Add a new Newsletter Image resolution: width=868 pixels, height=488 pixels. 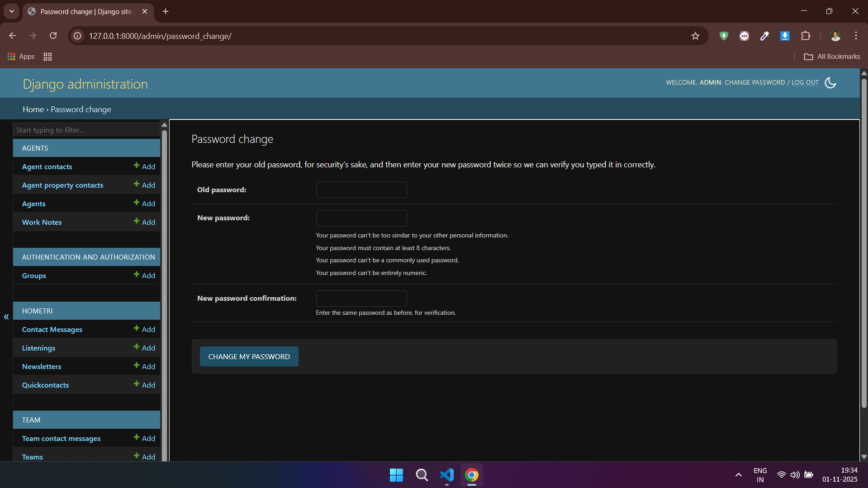(x=145, y=366)
